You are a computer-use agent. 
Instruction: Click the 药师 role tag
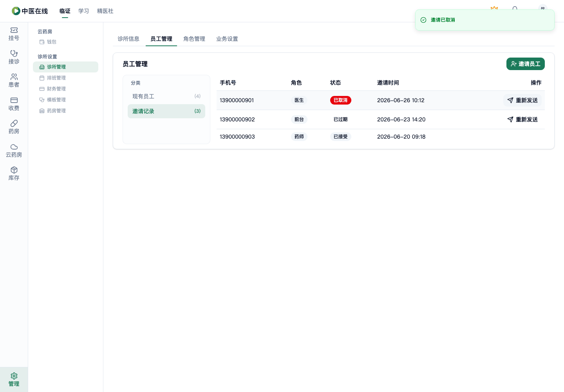tap(299, 137)
